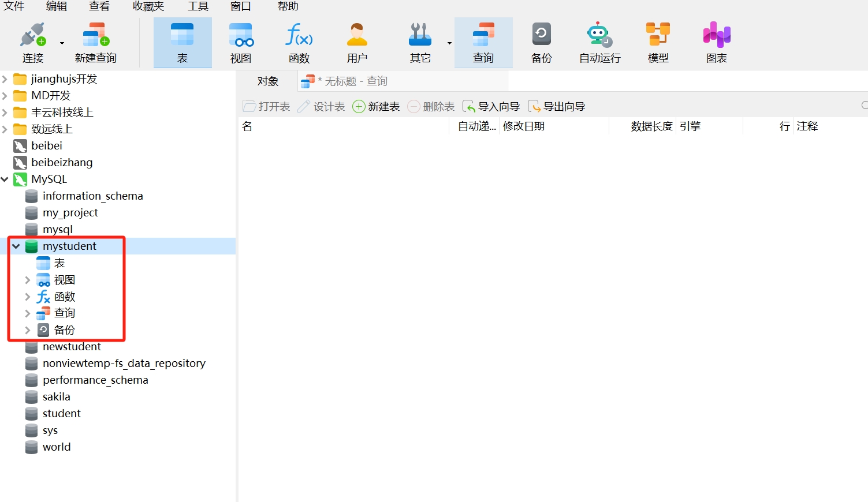Viewport: 868px width, 502px height.
Task: Expand the 函数 node under mystudent
Action: (x=27, y=297)
